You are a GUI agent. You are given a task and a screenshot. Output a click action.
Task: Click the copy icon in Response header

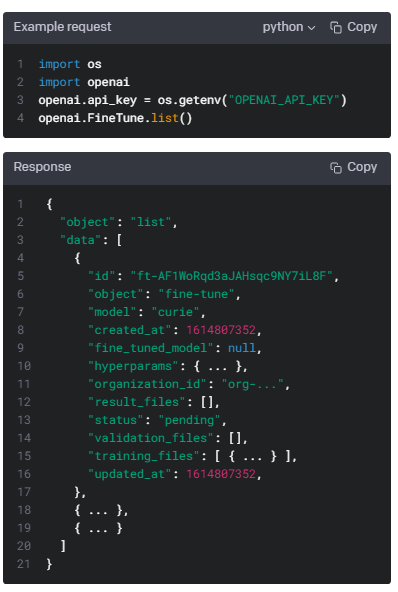tap(336, 168)
